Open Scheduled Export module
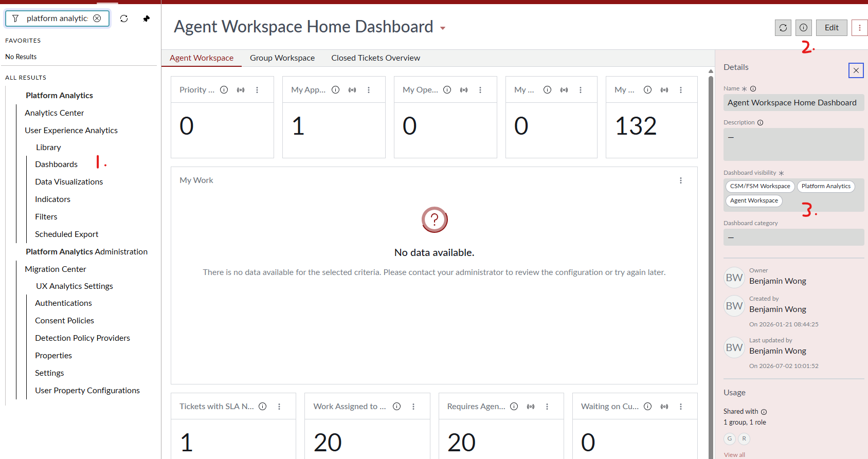This screenshot has height=459, width=868. pyautogui.click(x=67, y=234)
